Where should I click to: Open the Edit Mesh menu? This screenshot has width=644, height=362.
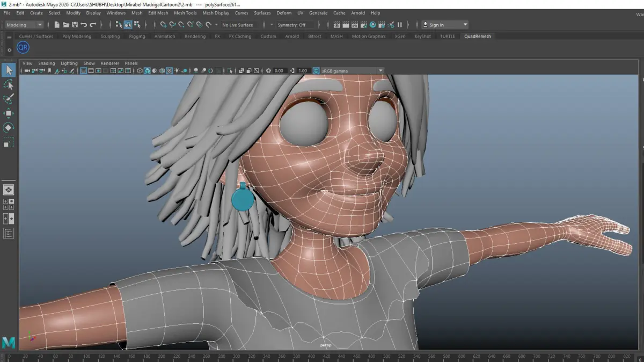[x=158, y=13]
